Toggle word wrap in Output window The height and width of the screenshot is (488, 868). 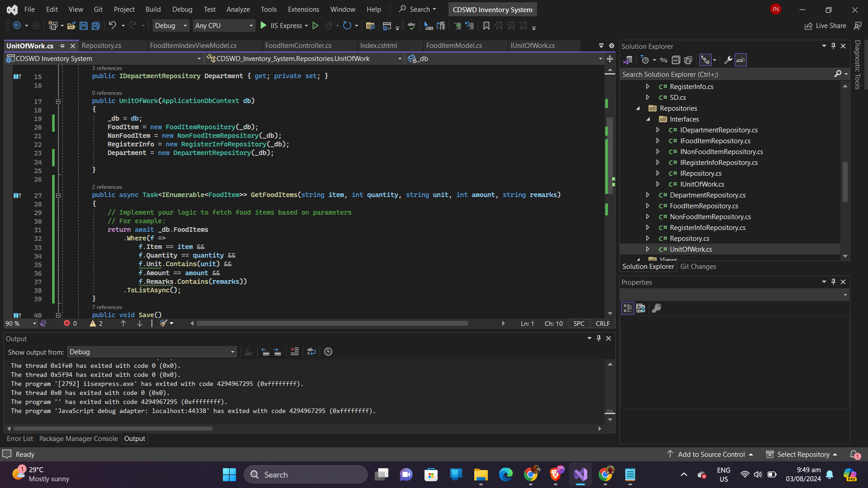pyautogui.click(x=311, y=352)
